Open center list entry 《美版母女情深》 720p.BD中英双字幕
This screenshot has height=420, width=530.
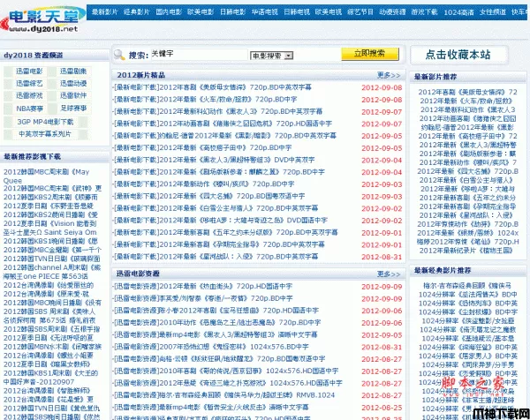coord(212,87)
